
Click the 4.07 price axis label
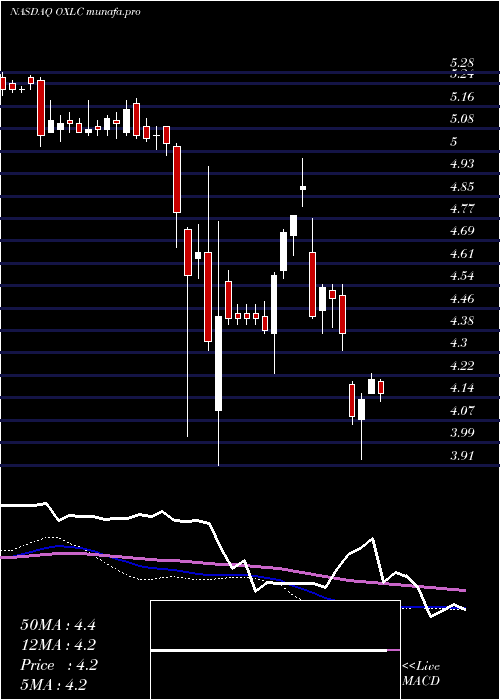pyautogui.click(x=462, y=410)
